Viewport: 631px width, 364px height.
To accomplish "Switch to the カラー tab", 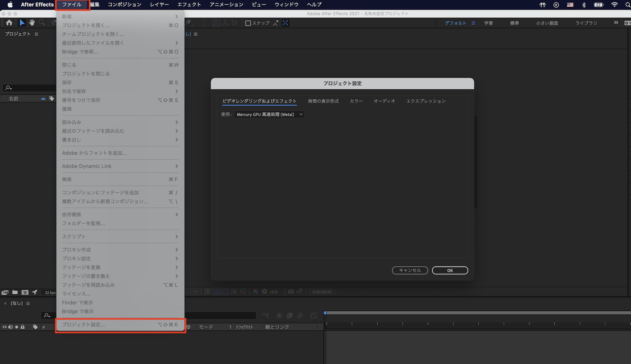I will pos(356,101).
